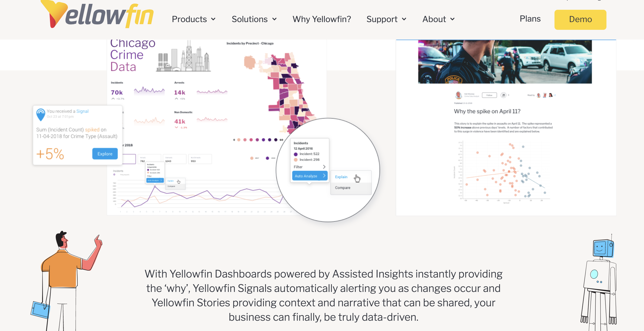Select Auto Analyze in the popup
This screenshot has height=331, width=644.
310,176
